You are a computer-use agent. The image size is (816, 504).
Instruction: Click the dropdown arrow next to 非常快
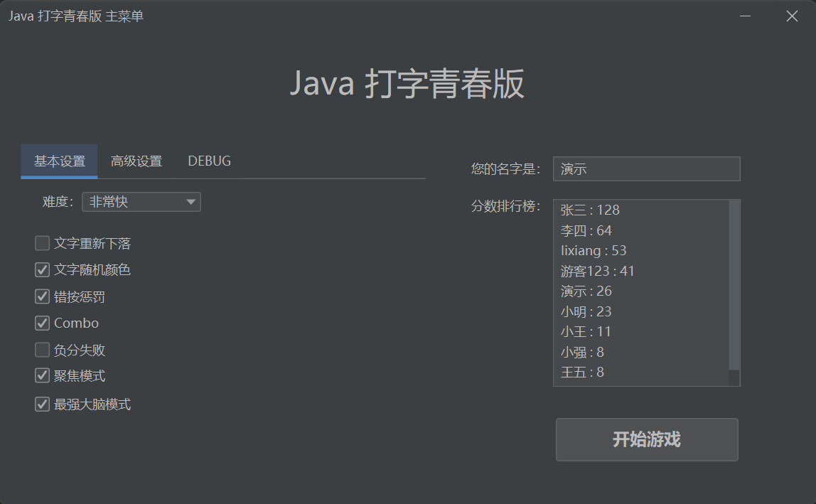pos(190,202)
